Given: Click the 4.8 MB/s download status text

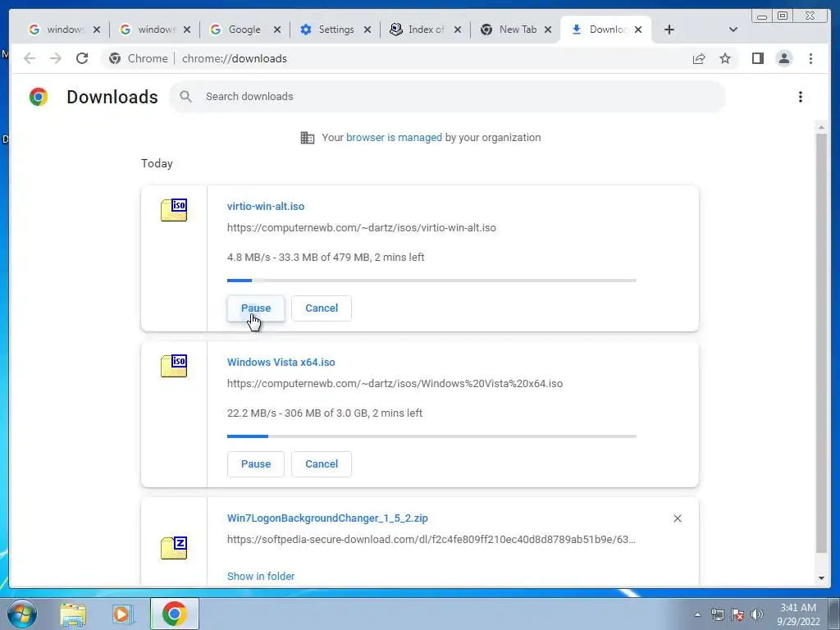Looking at the screenshot, I should 326,257.
